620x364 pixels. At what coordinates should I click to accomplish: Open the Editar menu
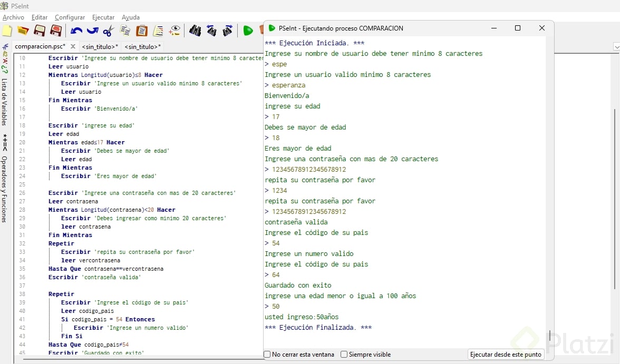point(40,17)
